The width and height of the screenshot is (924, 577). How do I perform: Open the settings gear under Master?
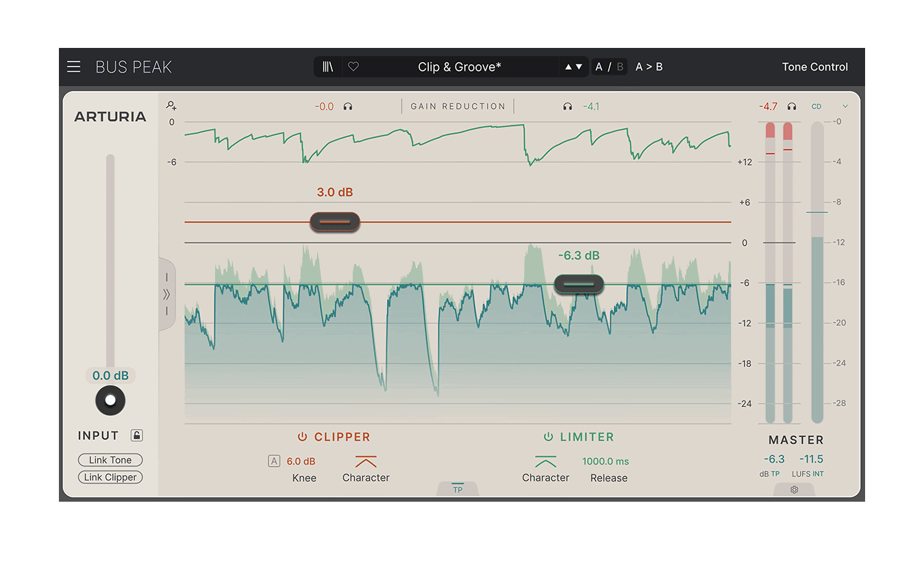pos(795,489)
